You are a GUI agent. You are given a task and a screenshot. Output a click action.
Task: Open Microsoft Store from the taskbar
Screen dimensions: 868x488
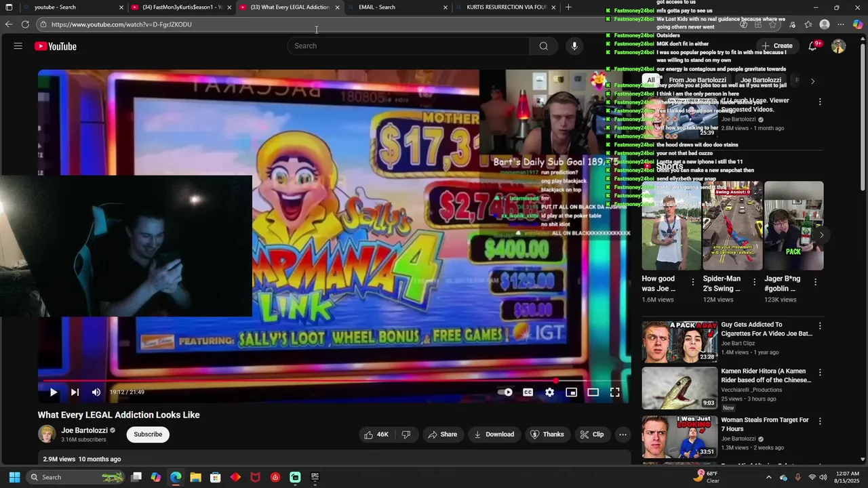coord(216,477)
